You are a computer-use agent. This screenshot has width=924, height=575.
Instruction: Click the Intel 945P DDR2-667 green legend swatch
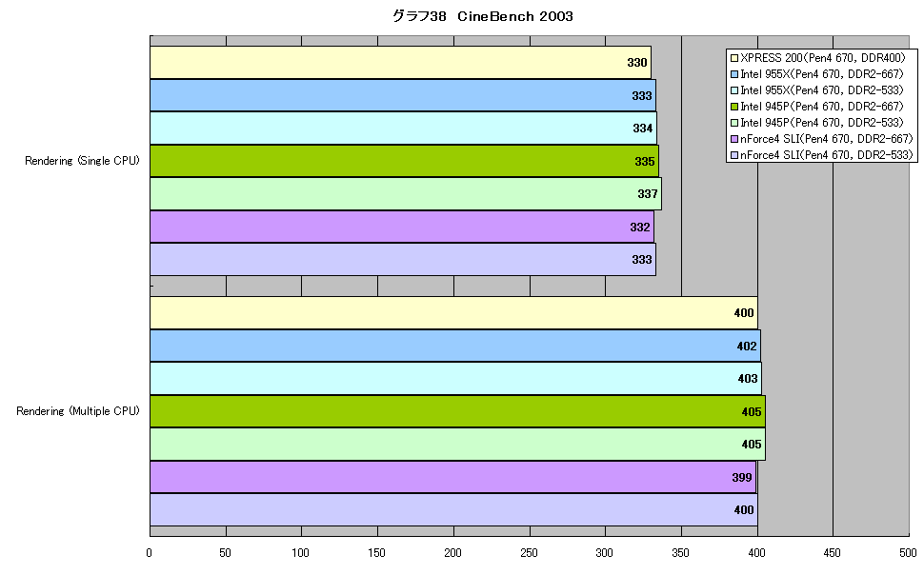[734, 107]
